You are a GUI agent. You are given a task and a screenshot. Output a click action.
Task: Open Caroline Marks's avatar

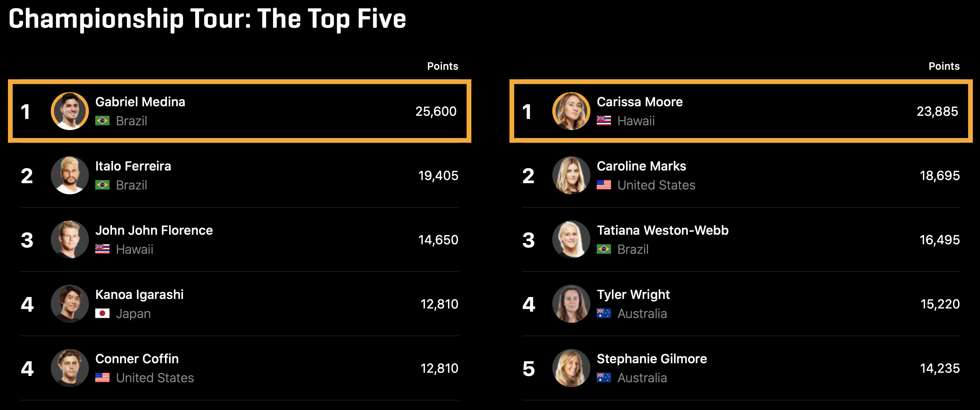[571, 175]
